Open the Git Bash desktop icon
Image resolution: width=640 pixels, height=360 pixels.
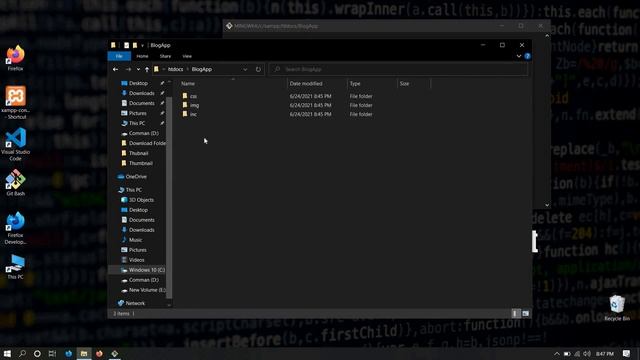[16, 182]
